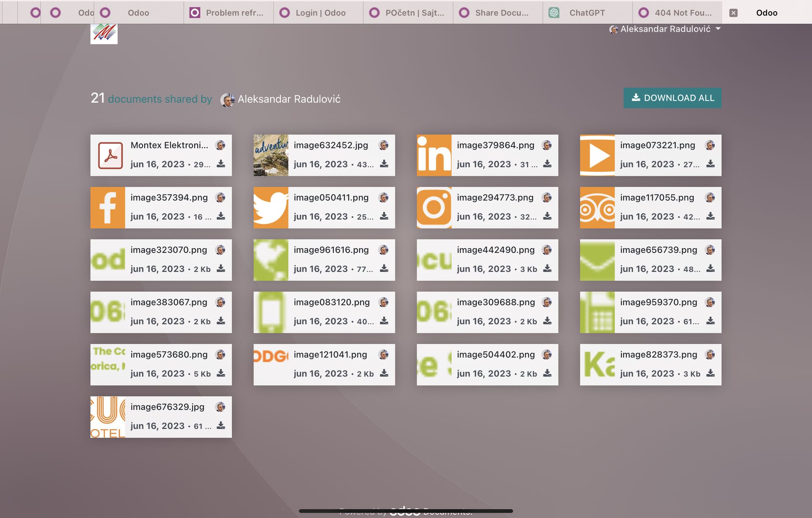Open the adventure photo thumbnail image632452.jpg
The height and width of the screenshot is (518, 812).
(x=271, y=155)
